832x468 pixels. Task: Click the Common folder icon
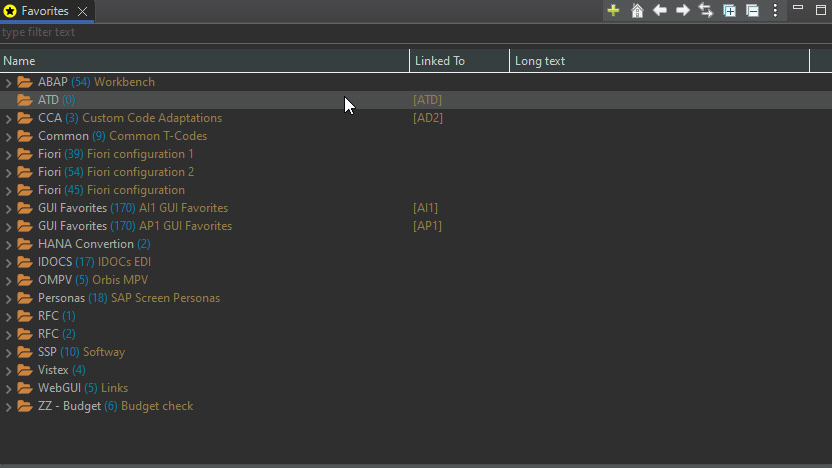click(x=24, y=136)
